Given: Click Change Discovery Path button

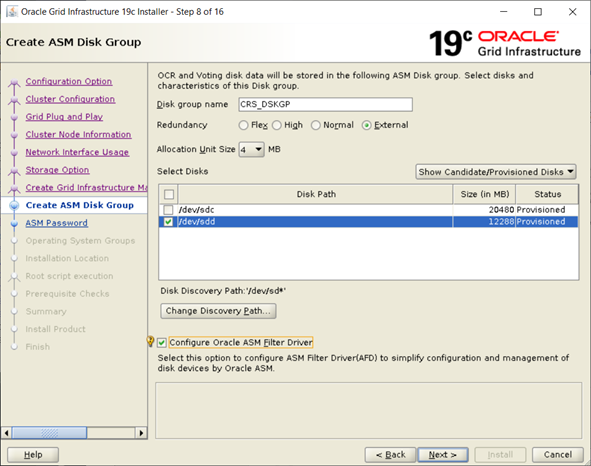Looking at the screenshot, I should pyautogui.click(x=218, y=311).
